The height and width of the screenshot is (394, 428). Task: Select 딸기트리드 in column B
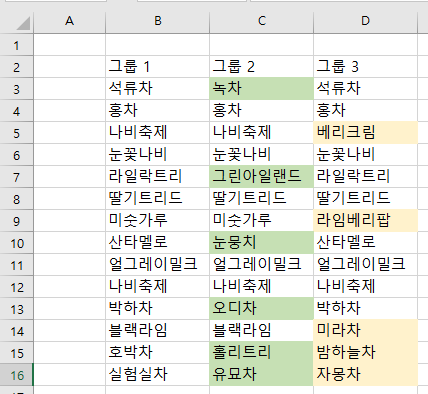pos(158,199)
